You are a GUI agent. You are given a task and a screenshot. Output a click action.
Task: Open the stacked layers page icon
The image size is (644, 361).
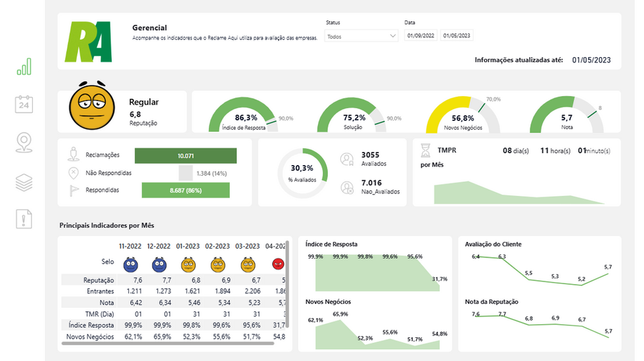(x=24, y=182)
